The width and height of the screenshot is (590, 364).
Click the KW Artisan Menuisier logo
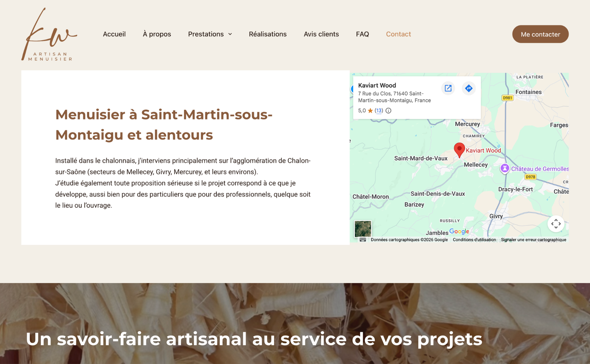click(49, 35)
